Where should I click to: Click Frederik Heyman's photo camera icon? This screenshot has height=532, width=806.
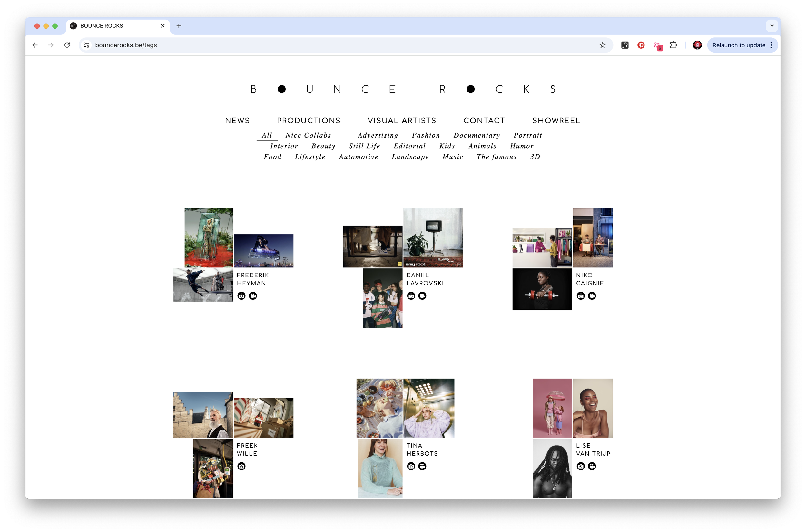[241, 296]
